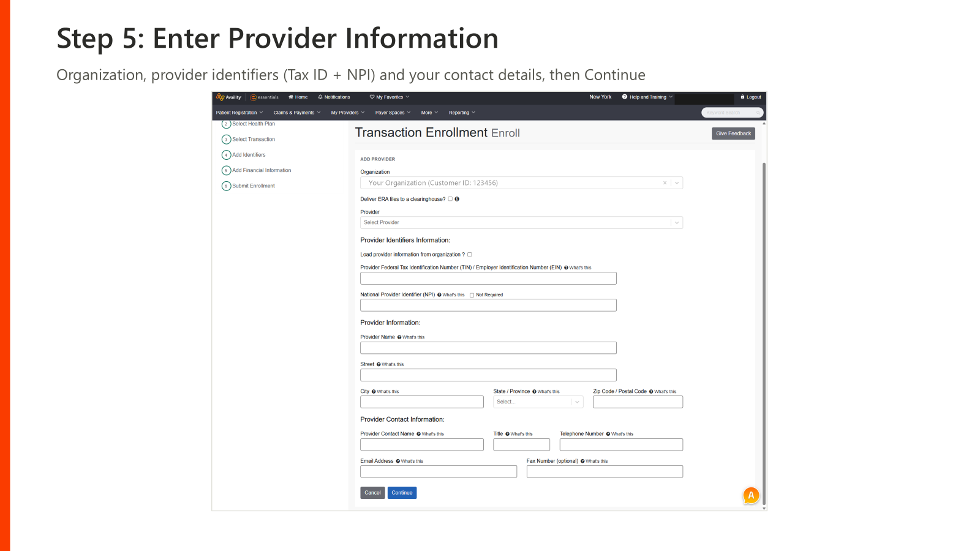Open Payer Spaces menu
This screenshot has height=551, width=980.
(393, 113)
